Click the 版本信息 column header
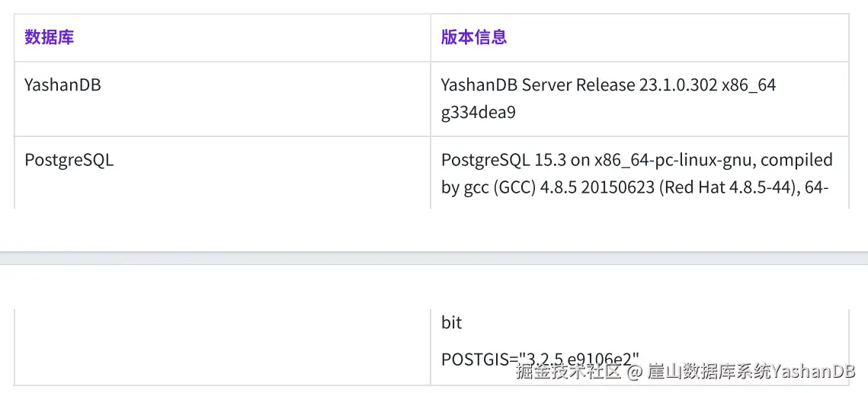The height and width of the screenshot is (393, 868). pos(474,37)
